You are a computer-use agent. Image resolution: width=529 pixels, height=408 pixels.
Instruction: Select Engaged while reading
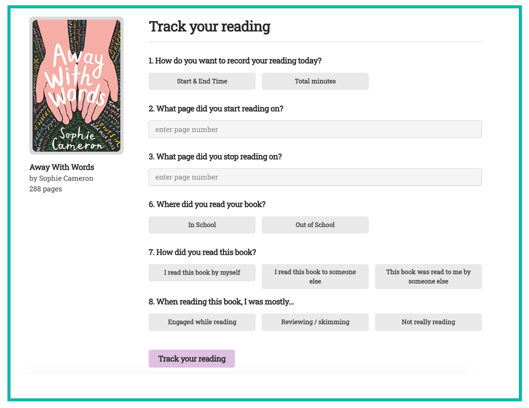coord(202,322)
